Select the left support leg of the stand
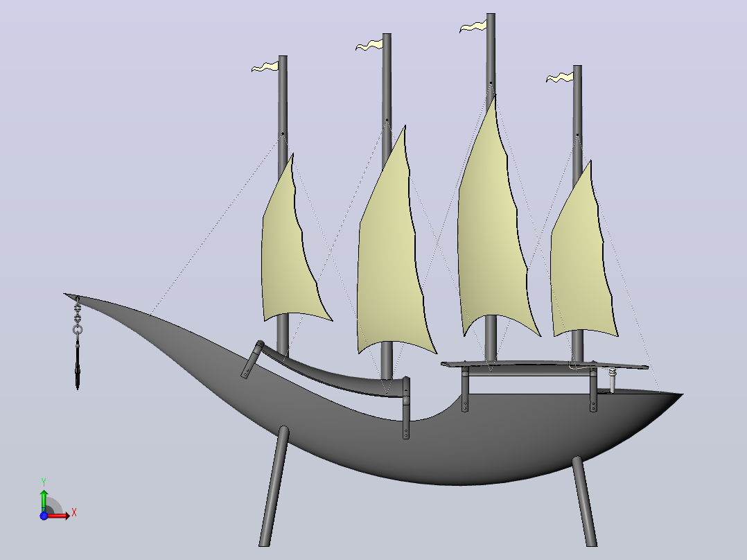This screenshot has width=747, height=560. [274, 486]
